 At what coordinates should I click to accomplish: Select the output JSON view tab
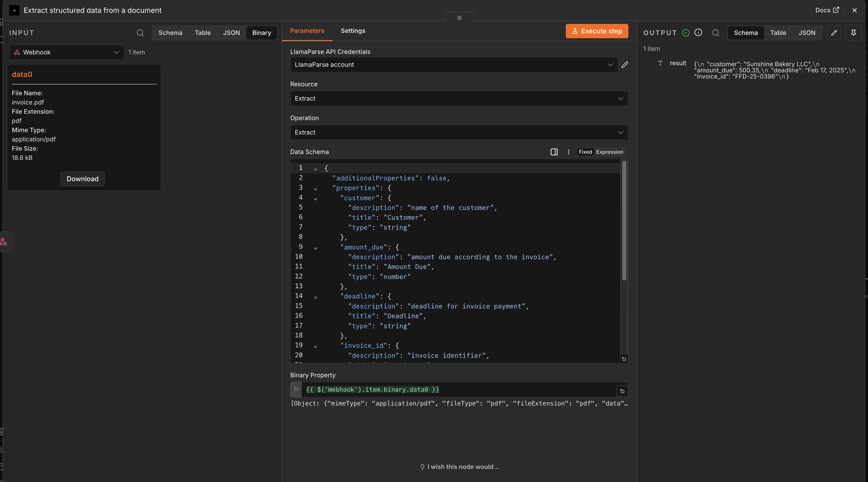pyautogui.click(x=807, y=33)
